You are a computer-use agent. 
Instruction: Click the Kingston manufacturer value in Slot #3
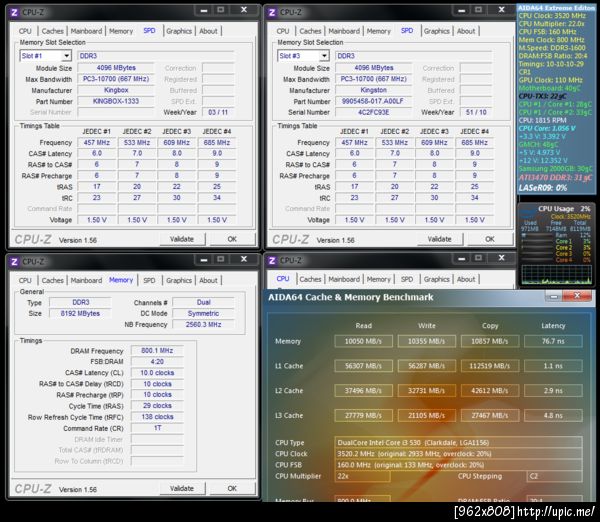[373, 90]
